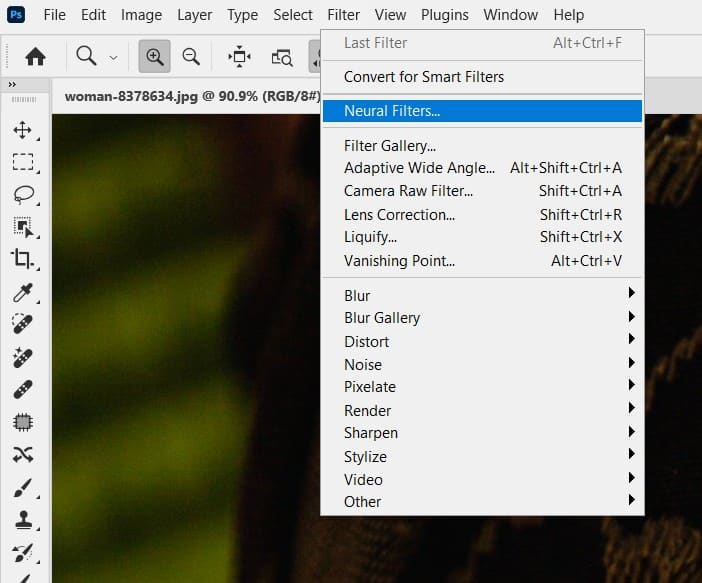Viewport: 702px width, 583px height.
Task: Choose Convert for Smart Filters
Action: 482,77
